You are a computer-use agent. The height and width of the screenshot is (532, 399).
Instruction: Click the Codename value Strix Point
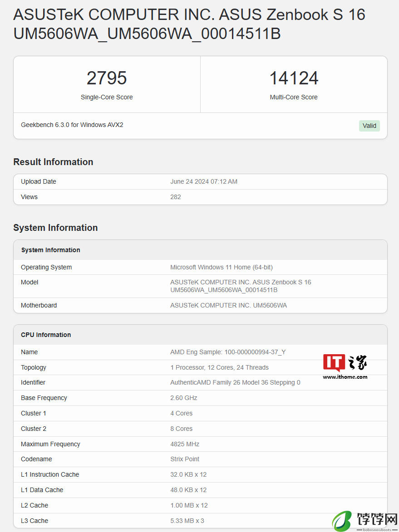[x=185, y=459]
